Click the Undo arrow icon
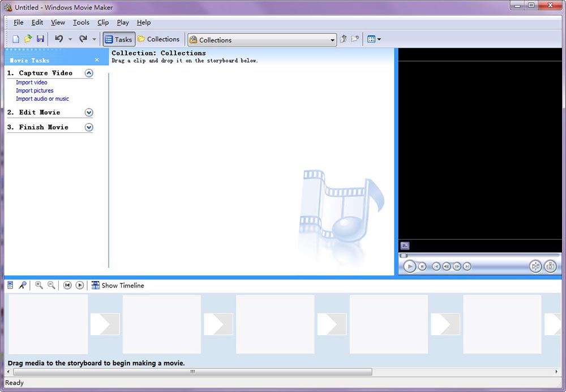This screenshot has width=566, height=392. pyautogui.click(x=59, y=38)
